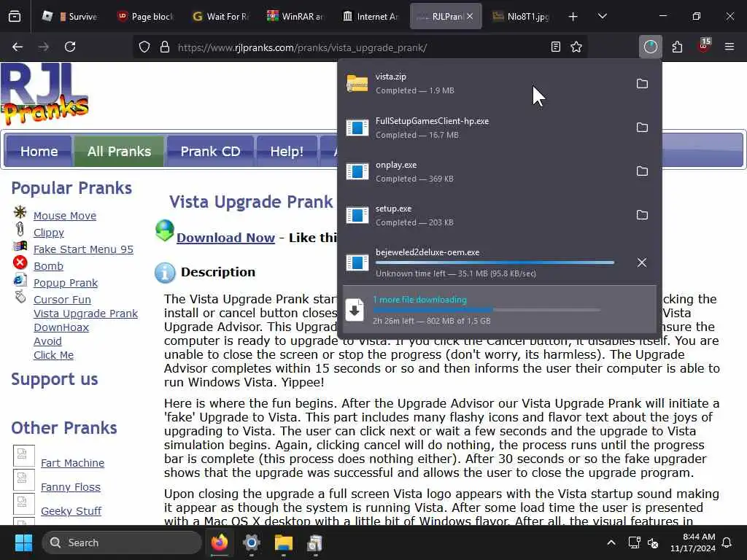Open the Fanny Floss link
This screenshot has height=560, width=747.
coord(71,486)
